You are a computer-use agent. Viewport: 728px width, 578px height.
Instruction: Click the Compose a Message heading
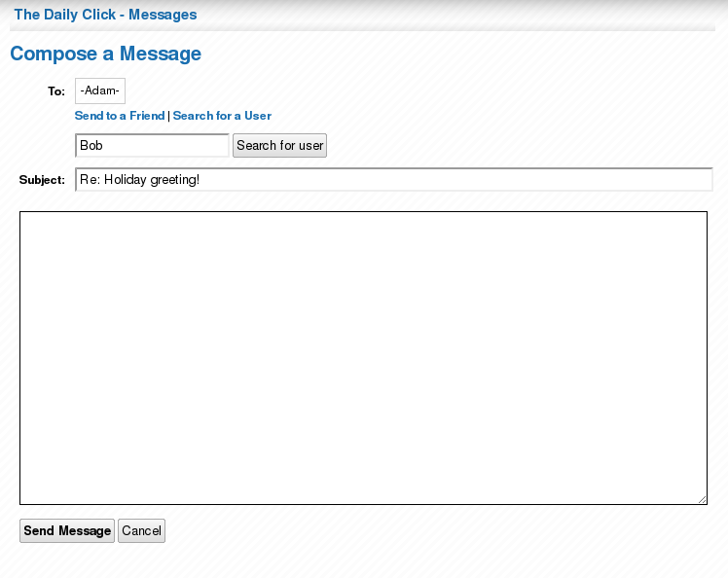point(105,54)
